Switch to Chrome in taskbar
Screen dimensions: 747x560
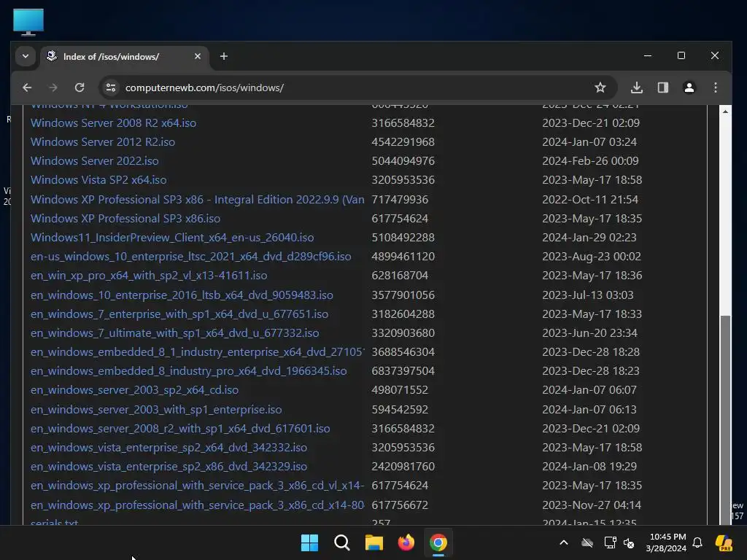point(438,542)
